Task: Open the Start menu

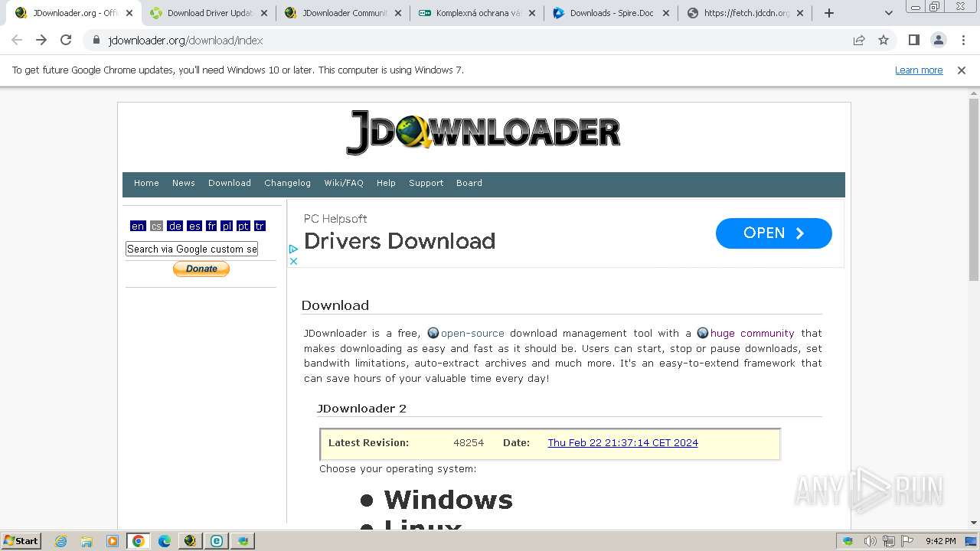Action: [21, 541]
